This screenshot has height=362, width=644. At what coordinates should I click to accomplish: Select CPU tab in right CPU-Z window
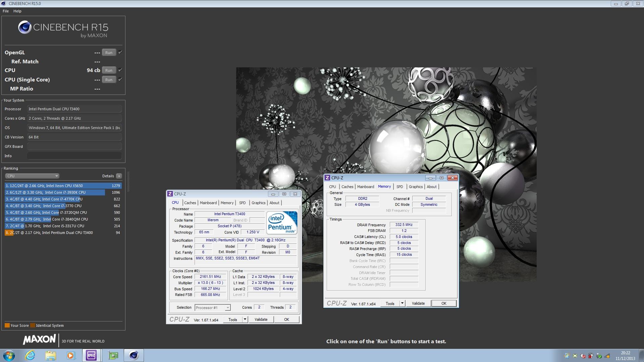(332, 187)
